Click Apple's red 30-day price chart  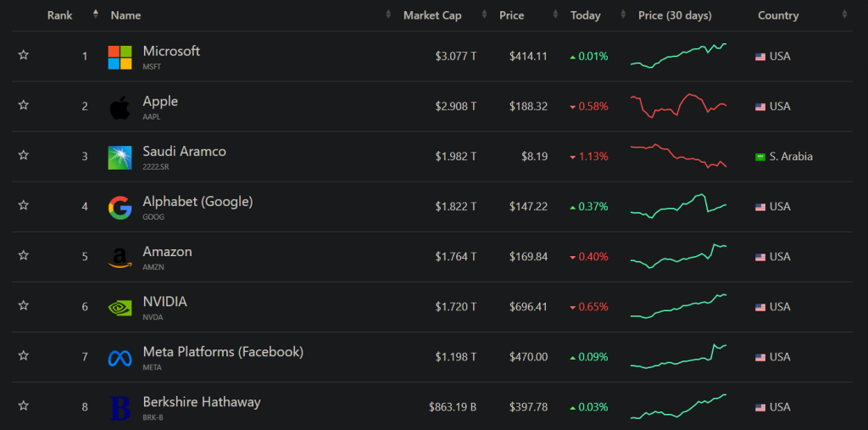[679, 106]
